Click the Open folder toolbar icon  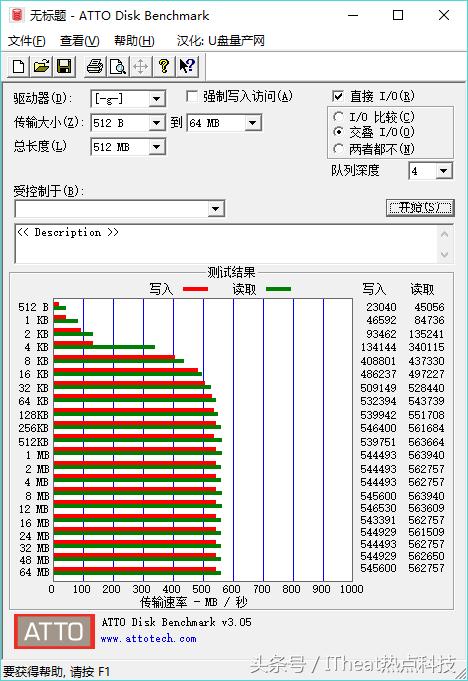[41, 66]
